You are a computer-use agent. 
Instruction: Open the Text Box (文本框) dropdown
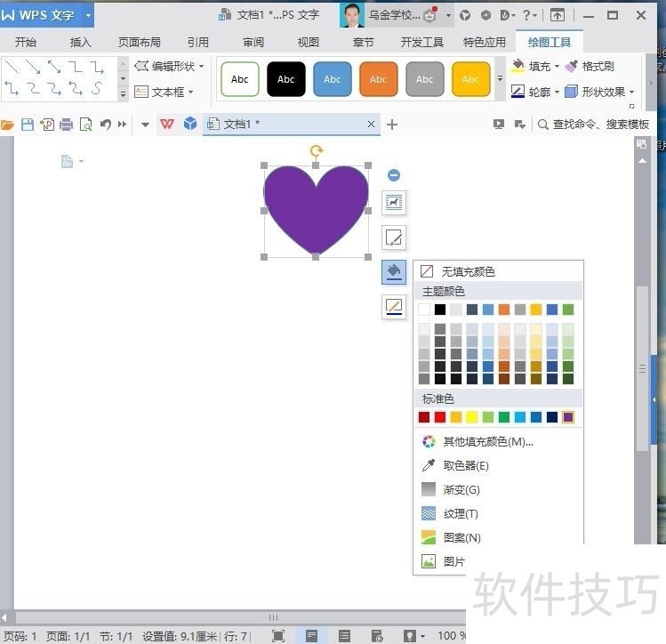tap(190, 92)
